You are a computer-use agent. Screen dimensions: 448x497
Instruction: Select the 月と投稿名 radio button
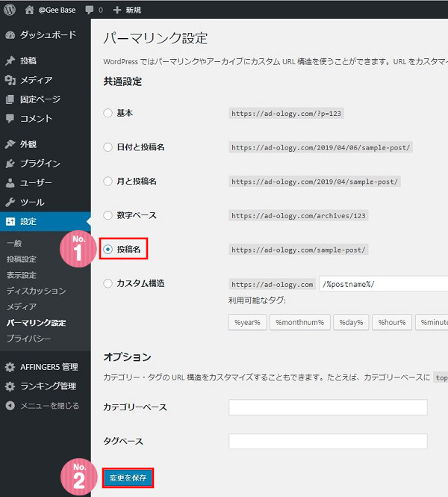point(108,182)
